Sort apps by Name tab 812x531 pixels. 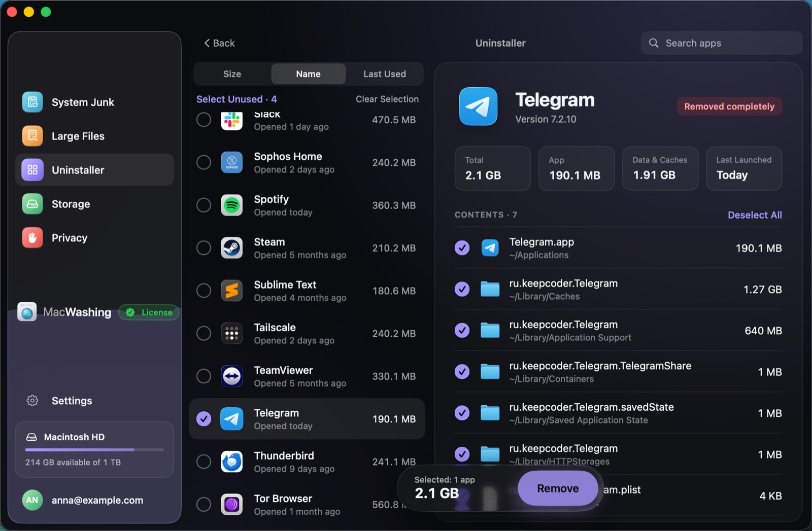pos(309,74)
